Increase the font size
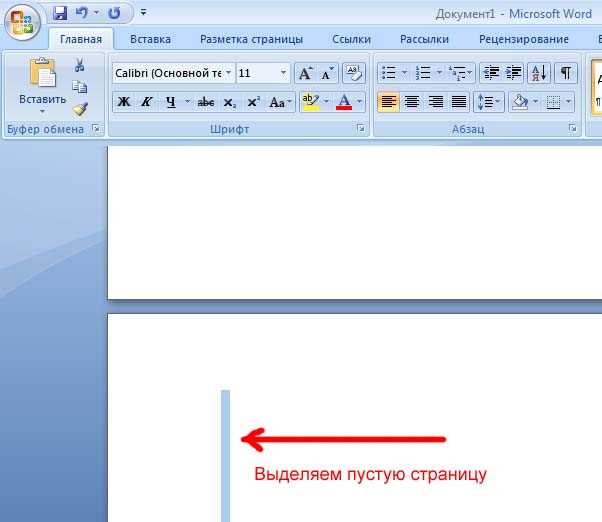Viewport: 602px width, 522px height. pyautogui.click(x=306, y=73)
